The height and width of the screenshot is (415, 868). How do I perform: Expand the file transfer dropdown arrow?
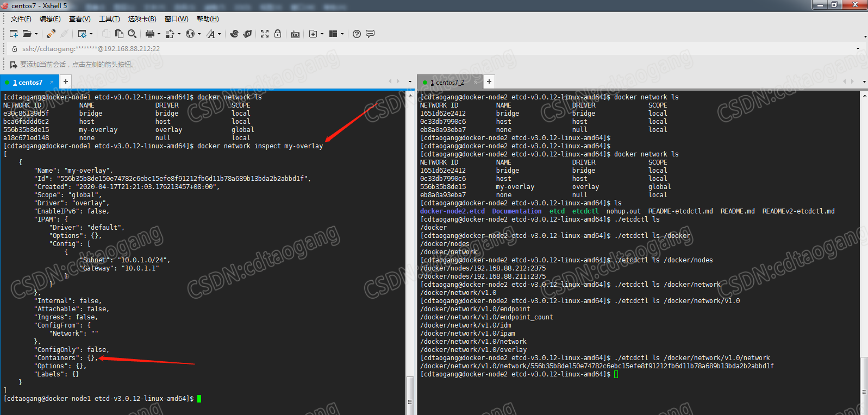point(179,34)
